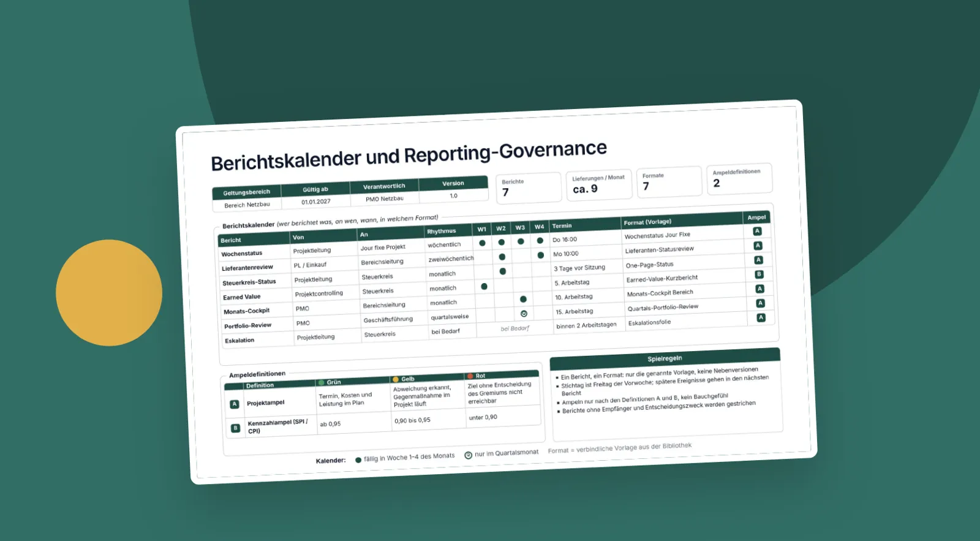980x541 pixels.
Task: Click the date 01.01.2027 under Gültig ab
Action: click(315, 202)
